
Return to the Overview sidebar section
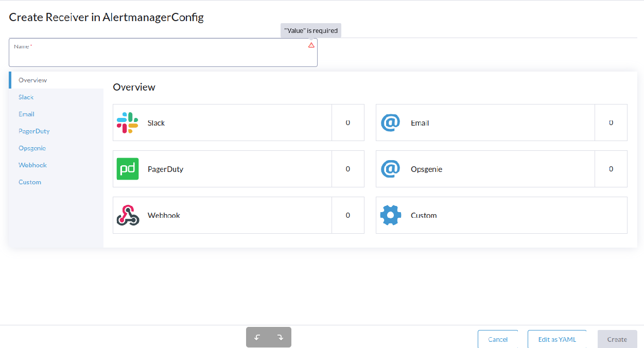(32, 80)
